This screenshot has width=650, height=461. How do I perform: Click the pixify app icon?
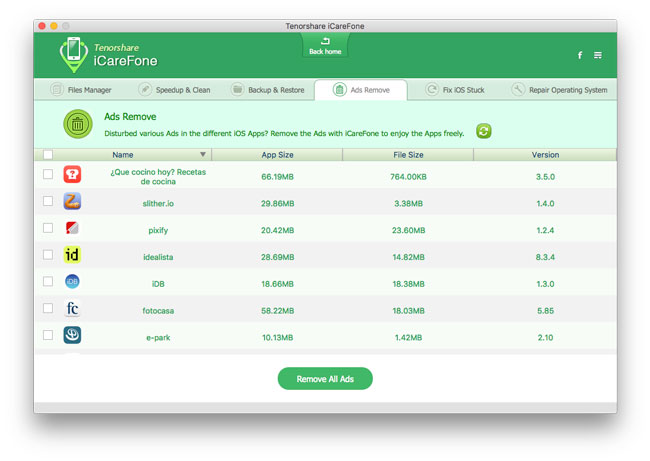[x=72, y=229]
